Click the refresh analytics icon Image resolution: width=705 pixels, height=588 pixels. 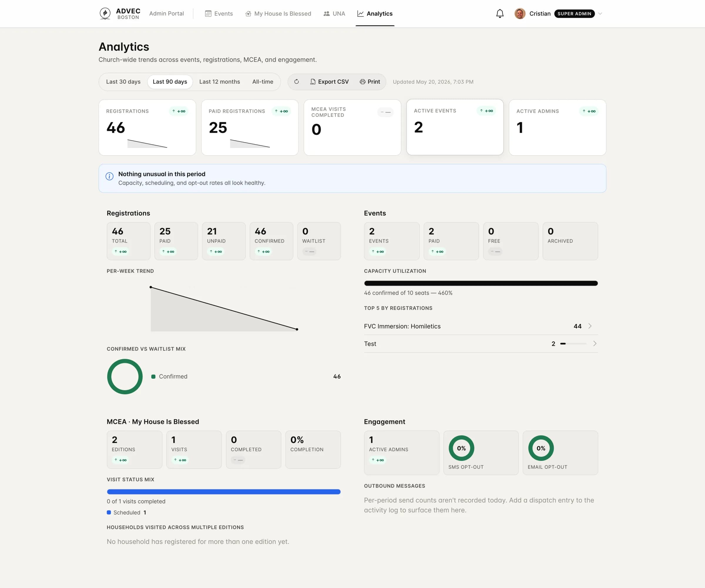(x=296, y=82)
